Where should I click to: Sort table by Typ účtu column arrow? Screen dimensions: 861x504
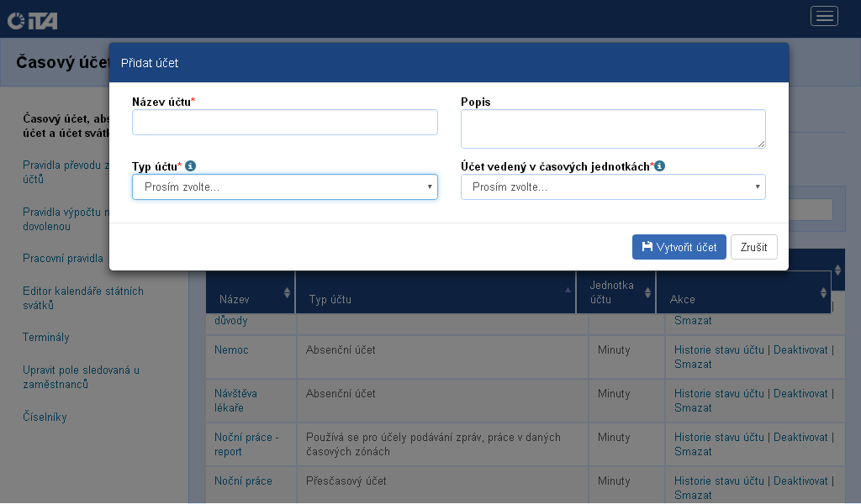pyautogui.click(x=568, y=290)
